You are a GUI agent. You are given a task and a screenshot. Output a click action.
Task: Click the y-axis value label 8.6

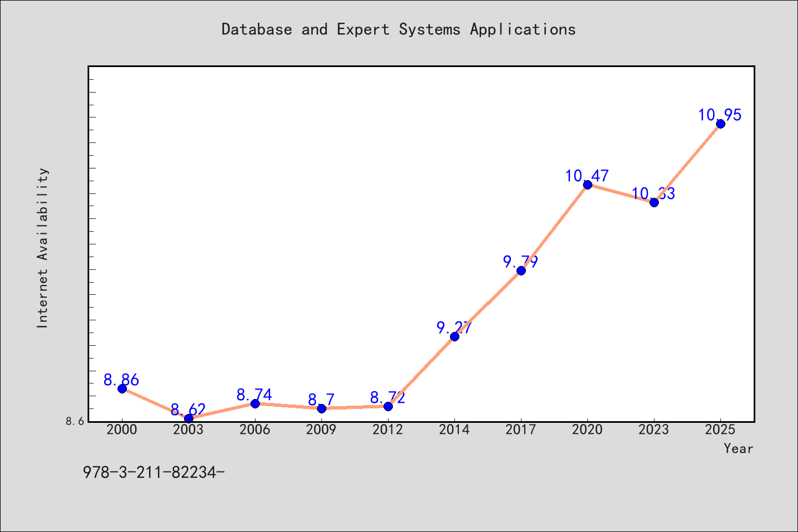(75, 421)
